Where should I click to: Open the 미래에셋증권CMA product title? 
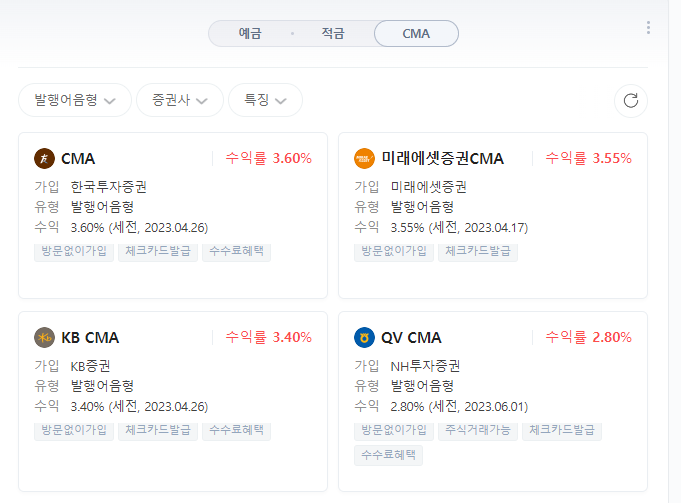click(442, 159)
